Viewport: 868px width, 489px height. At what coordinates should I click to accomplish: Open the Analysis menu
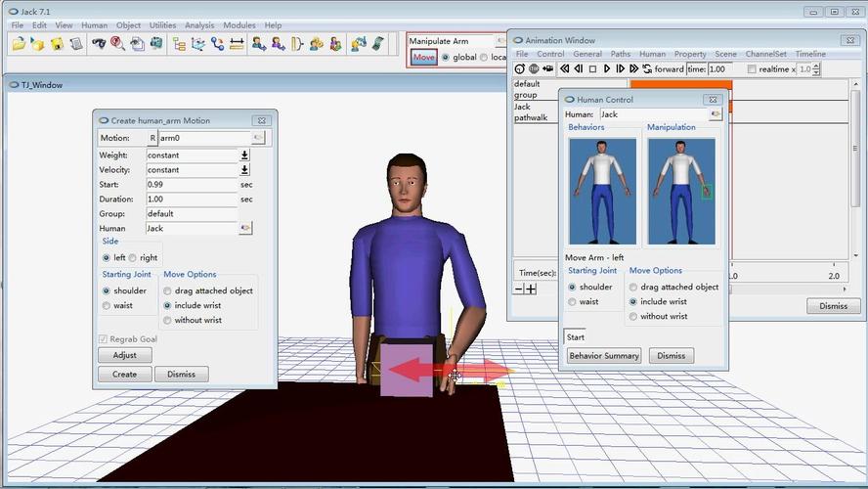click(199, 25)
